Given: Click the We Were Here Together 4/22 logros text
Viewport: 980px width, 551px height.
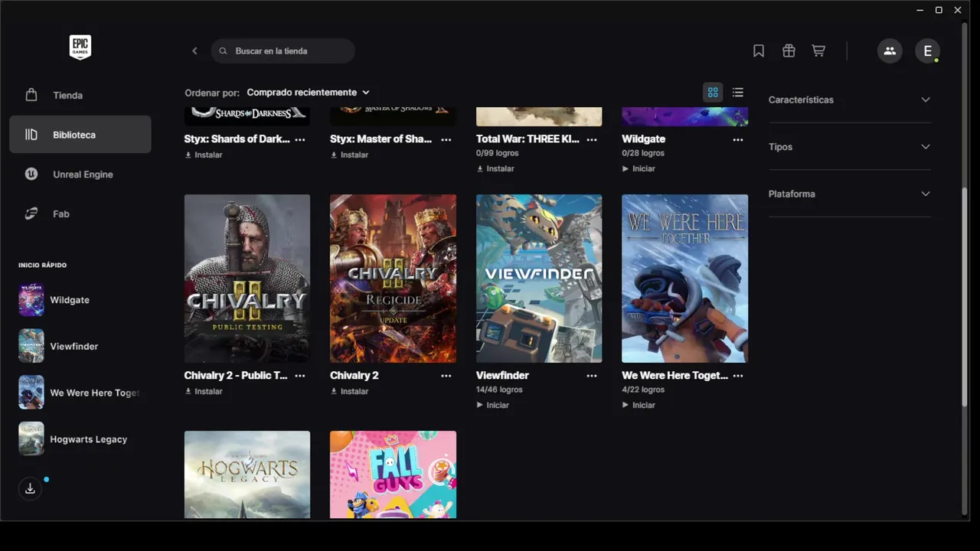Looking at the screenshot, I should pos(643,390).
